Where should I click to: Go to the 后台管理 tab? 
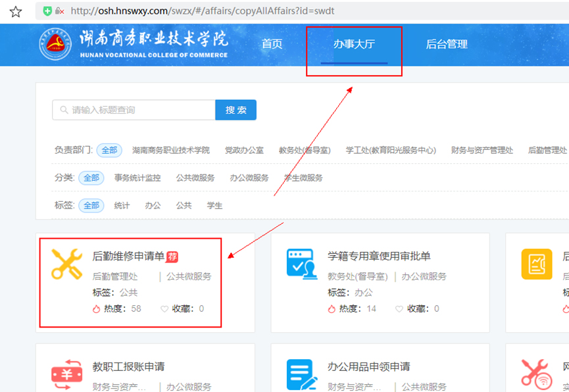click(447, 45)
